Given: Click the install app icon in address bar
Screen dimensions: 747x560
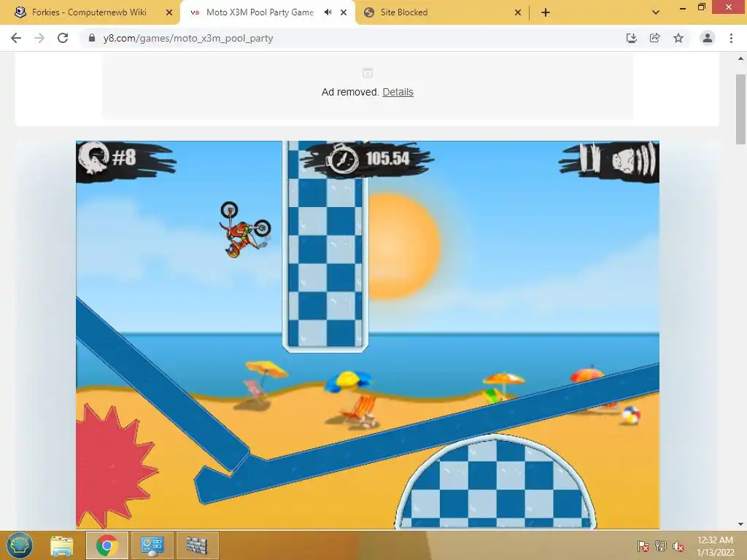Looking at the screenshot, I should pos(631,38).
